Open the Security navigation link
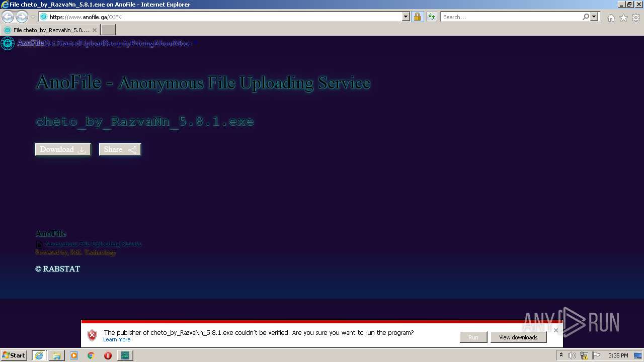Viewport: 644px width, 362px height. point(117,43)
